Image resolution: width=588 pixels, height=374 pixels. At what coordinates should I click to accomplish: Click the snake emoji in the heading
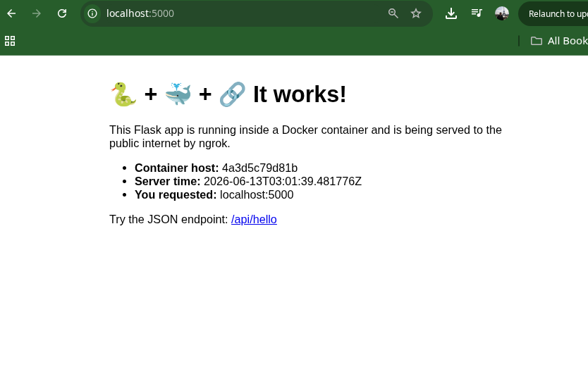point(123,94)
